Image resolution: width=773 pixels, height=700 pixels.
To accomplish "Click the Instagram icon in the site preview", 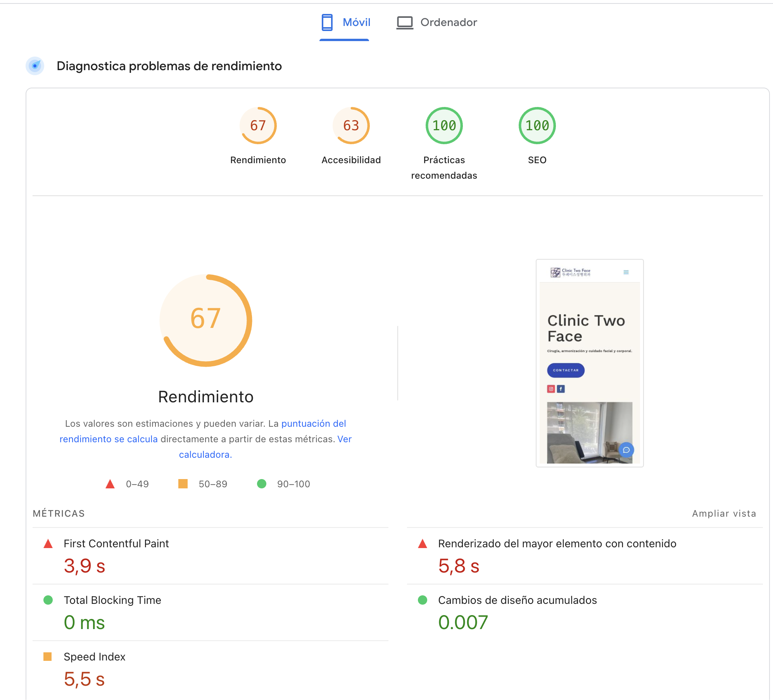I will click(550, 388).
